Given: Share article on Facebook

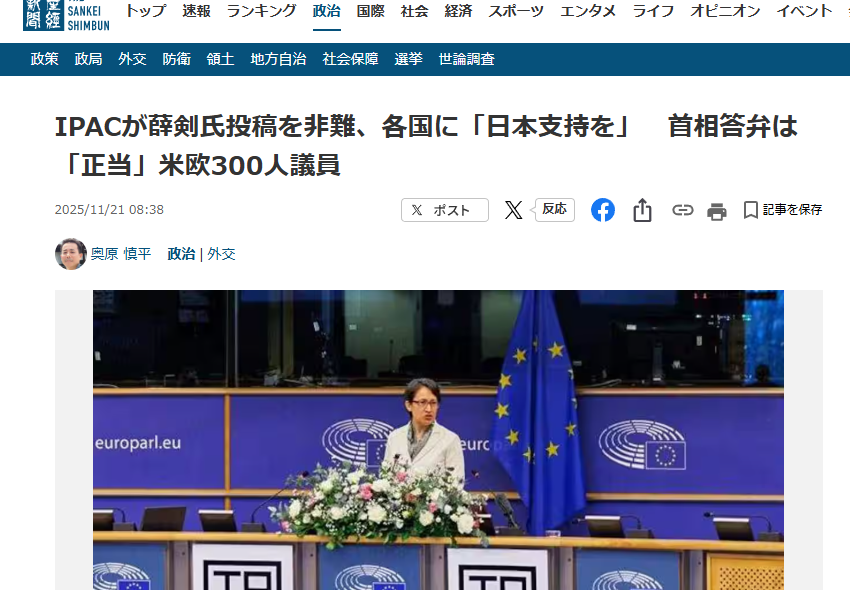Looking at the screenshot, I should pos(603,210).
